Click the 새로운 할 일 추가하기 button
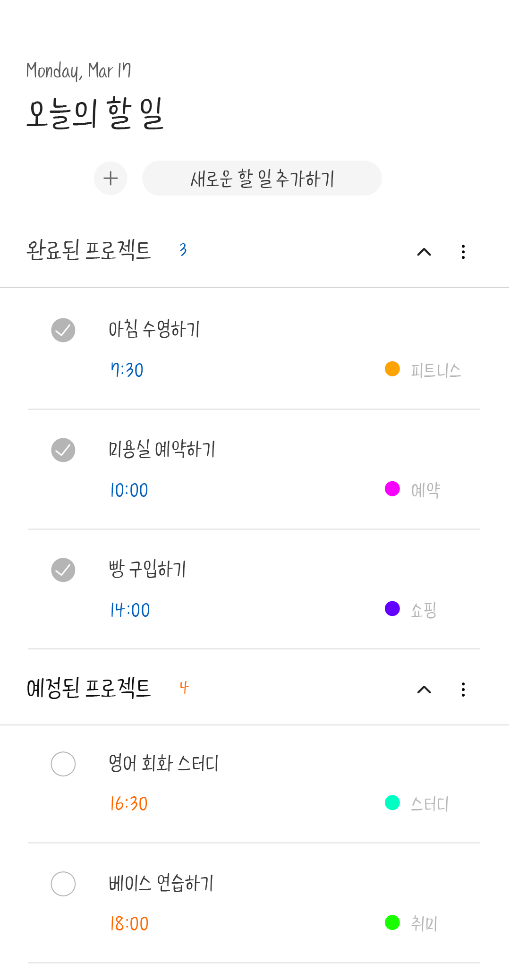 (x=262, y=179)
